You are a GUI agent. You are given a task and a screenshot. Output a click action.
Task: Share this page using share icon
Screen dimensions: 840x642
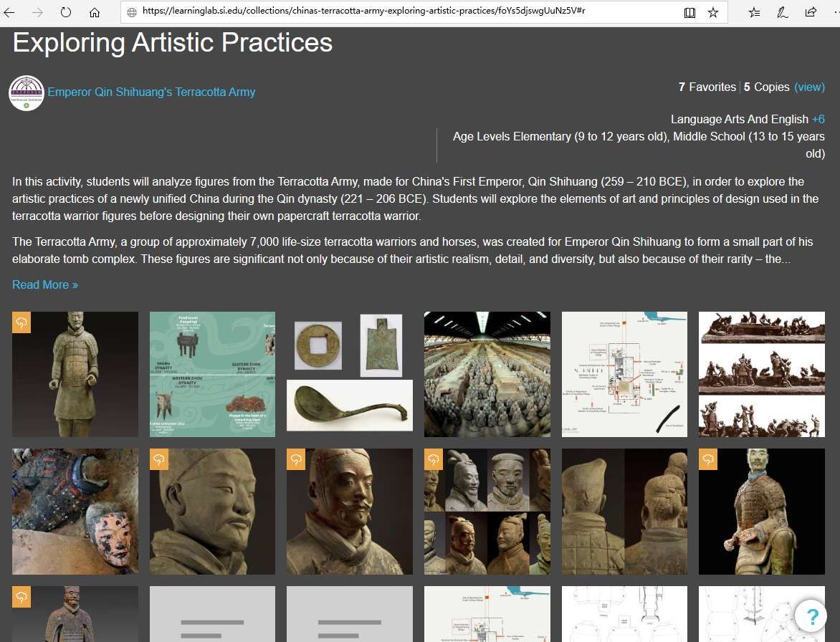811,12
